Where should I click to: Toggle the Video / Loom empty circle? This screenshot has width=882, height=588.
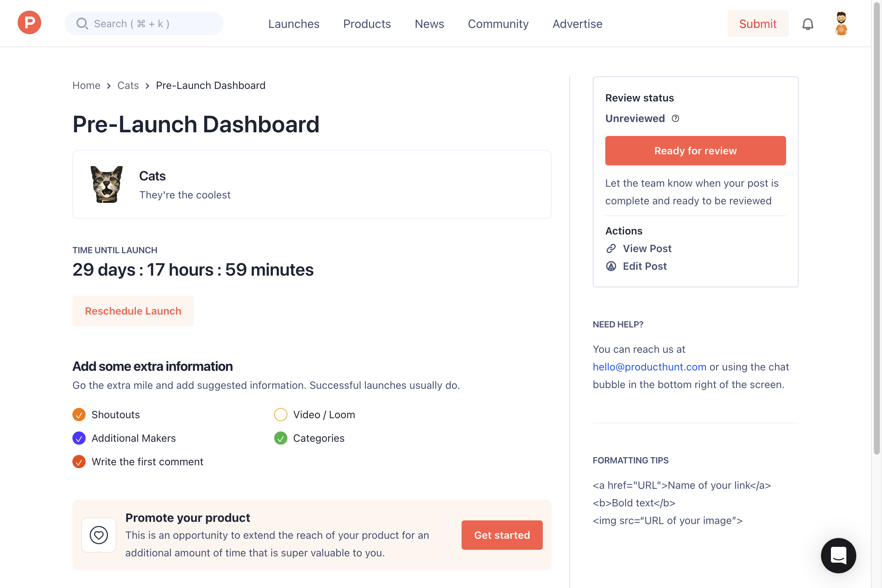(x=281, y=414)
